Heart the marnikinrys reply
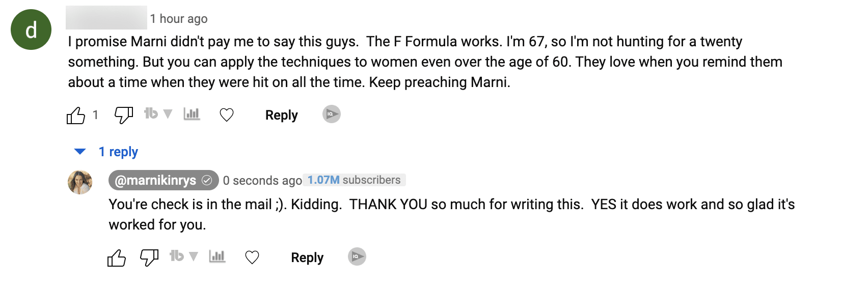Viewport: 868px width, 286px height. (252, 258)
